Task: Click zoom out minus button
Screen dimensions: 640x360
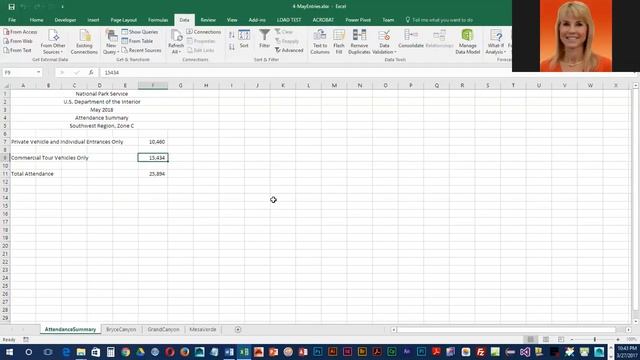Action: [572, 339]
